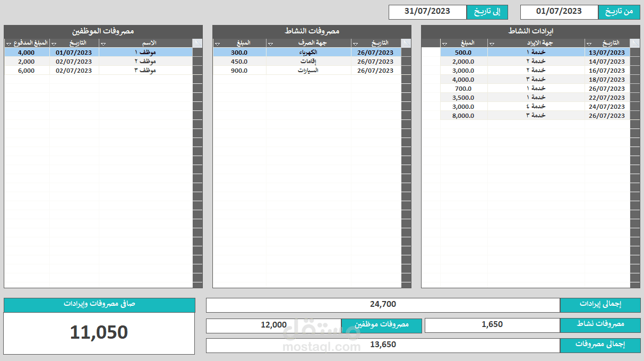
Task: Edit the إلى تاريخ date field 31/07/2023
Action: pyautogui.click(x=427, y=12)
